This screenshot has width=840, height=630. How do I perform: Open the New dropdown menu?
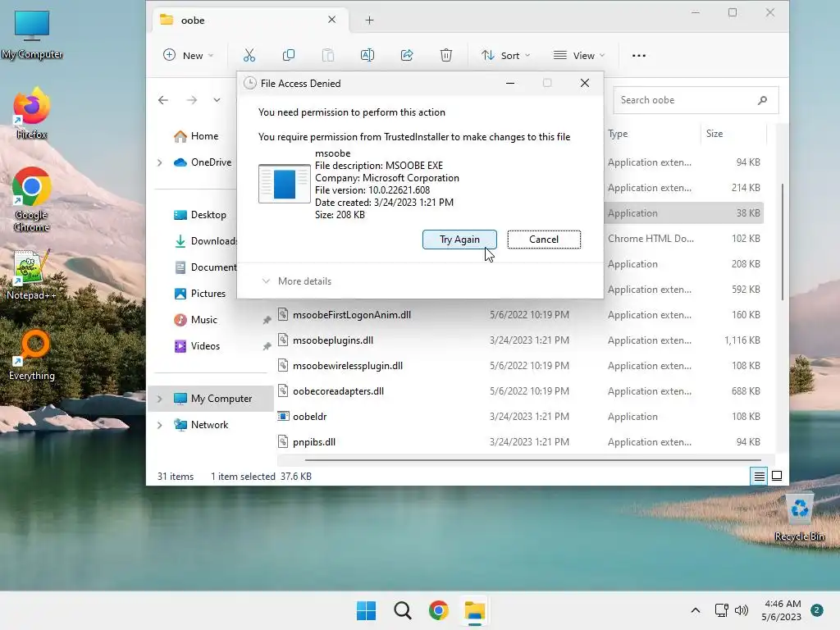tap(188, 55)
